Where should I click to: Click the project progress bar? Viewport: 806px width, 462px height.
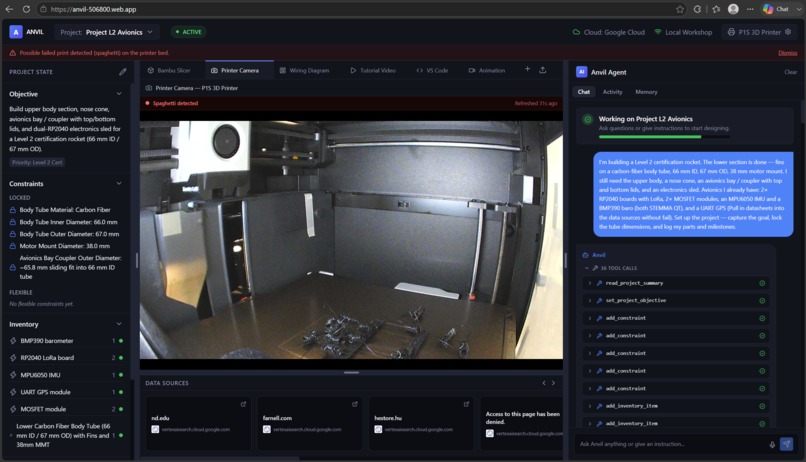pos(664,137)
